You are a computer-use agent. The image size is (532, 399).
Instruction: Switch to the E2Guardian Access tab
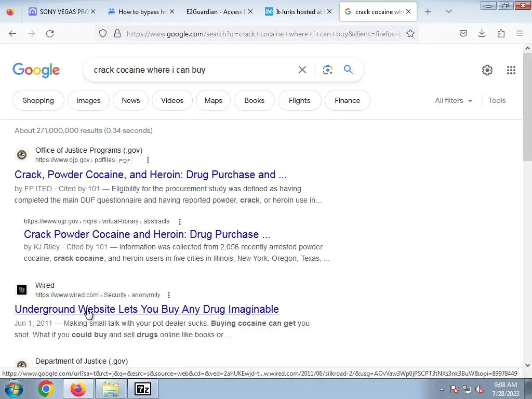click(x=215, y=12)
